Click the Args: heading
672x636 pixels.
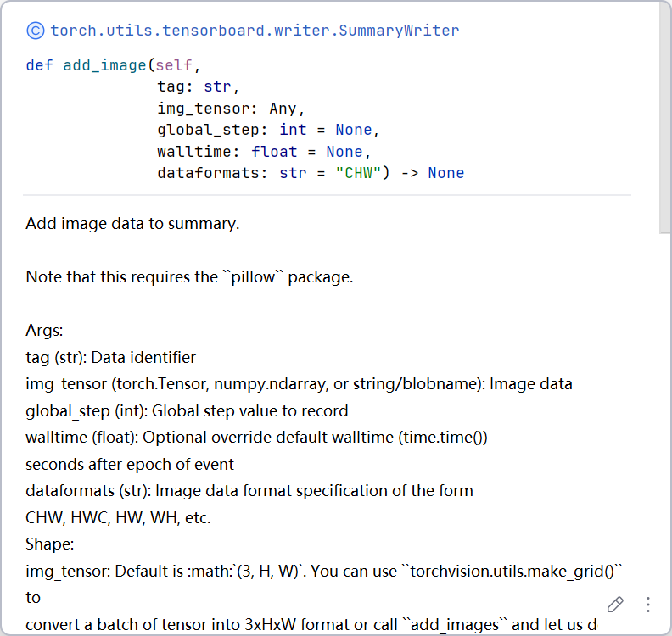44,330
